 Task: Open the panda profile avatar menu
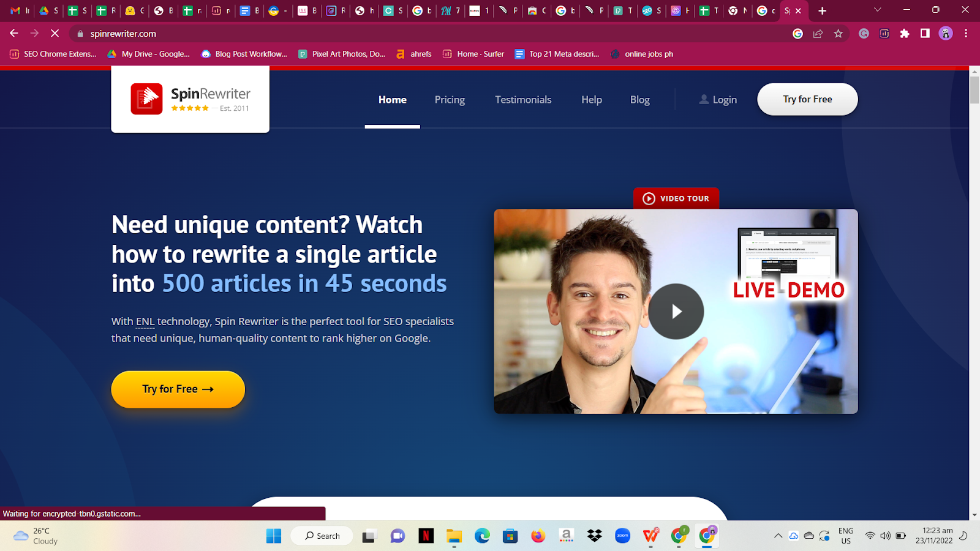coord(946,34)
